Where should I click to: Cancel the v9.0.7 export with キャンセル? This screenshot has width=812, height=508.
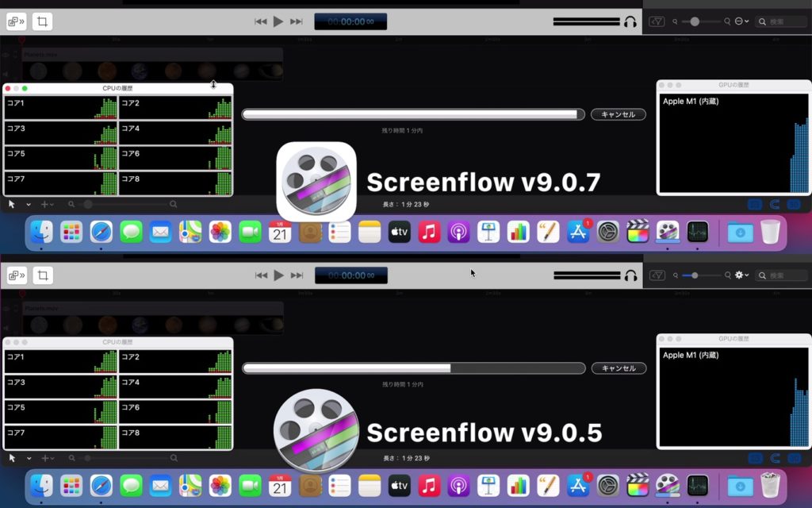pos(618,114)
